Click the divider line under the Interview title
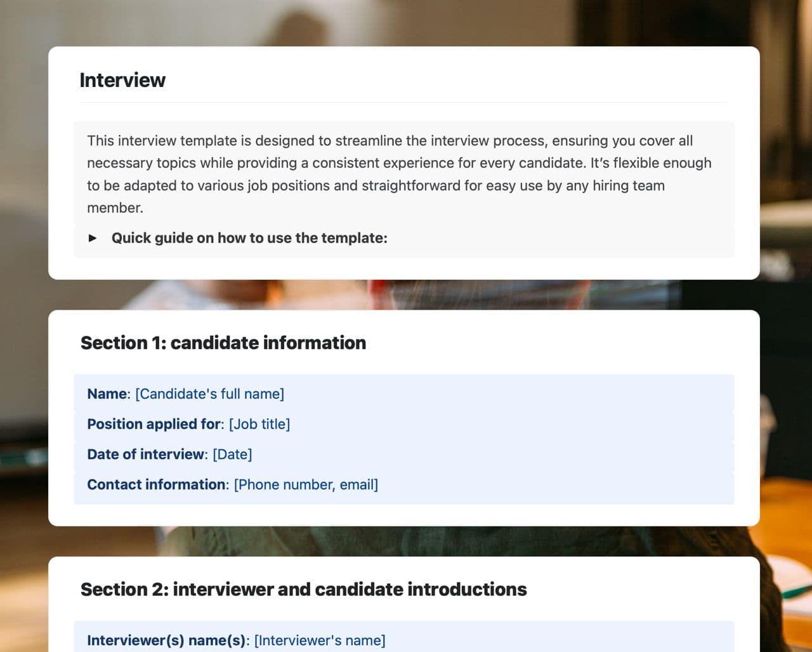 tap(403, 103)
